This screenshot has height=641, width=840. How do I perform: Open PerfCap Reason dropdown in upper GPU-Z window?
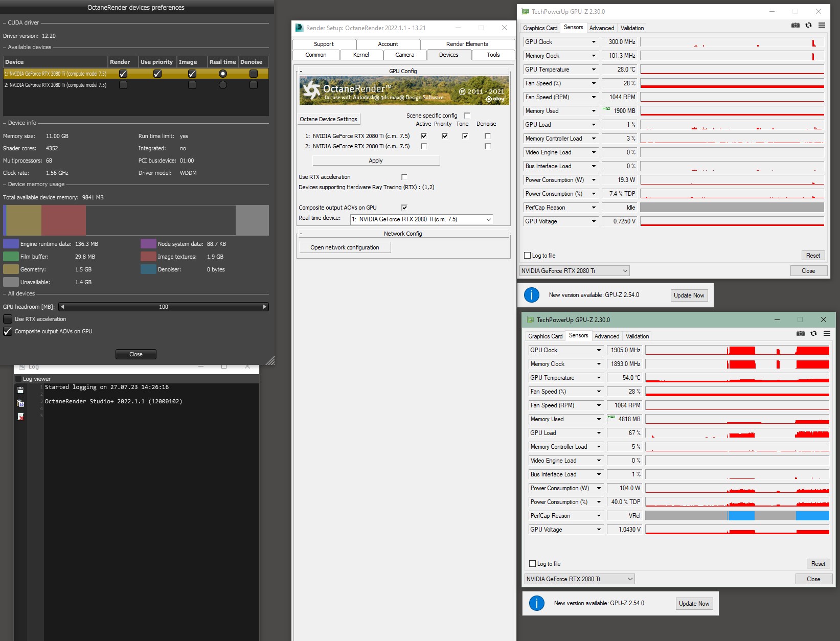tap(594, 208)
